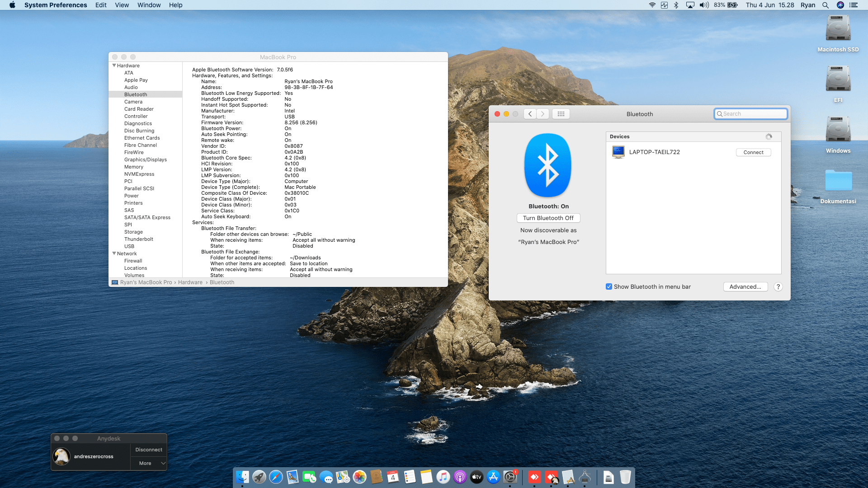This screenshot has height=488, width=868.
Task: Select Audio in Hardware sidebar
Action: tap(131, 87)
